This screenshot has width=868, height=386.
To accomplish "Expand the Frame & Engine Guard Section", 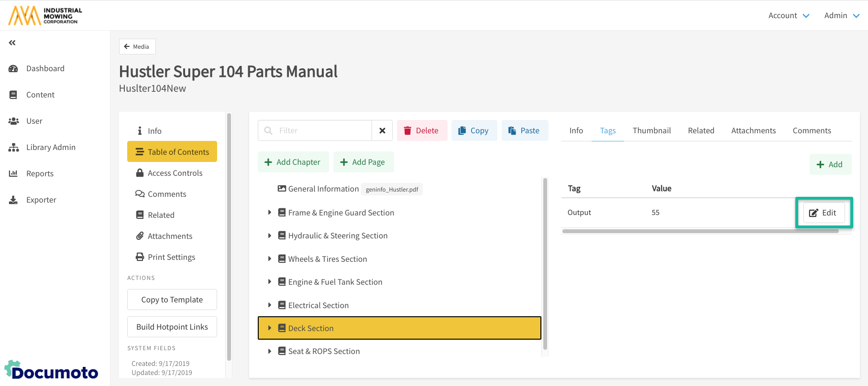I will click(x=270, y=213).
